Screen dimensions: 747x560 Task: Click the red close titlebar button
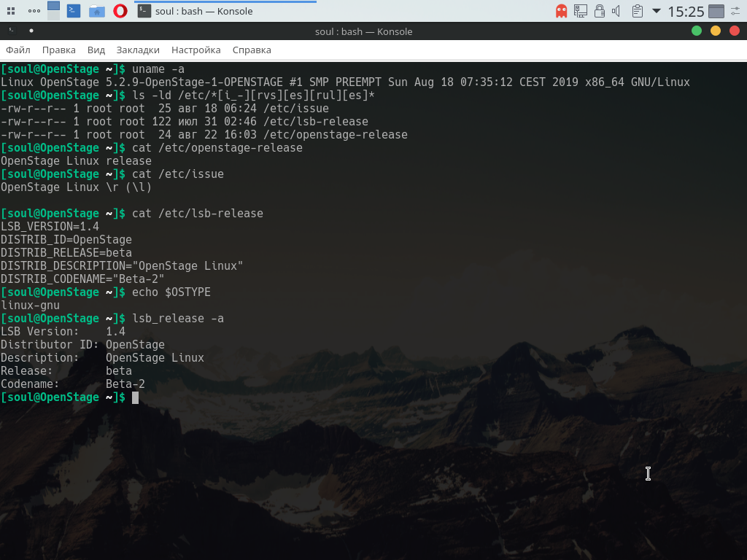(x=735, y=31)
